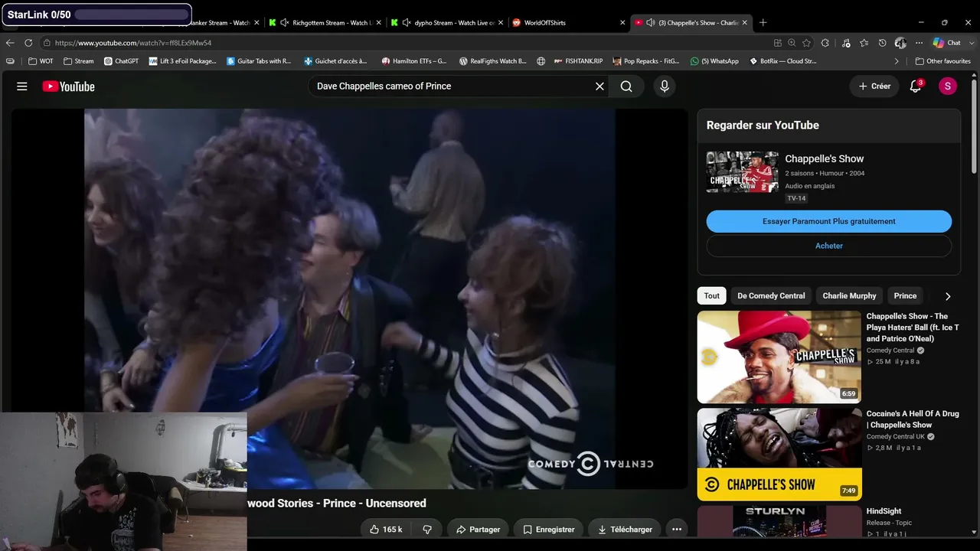Open Cocaine's A Hell Of A Drug thumbnail

(x=779, y=455)
